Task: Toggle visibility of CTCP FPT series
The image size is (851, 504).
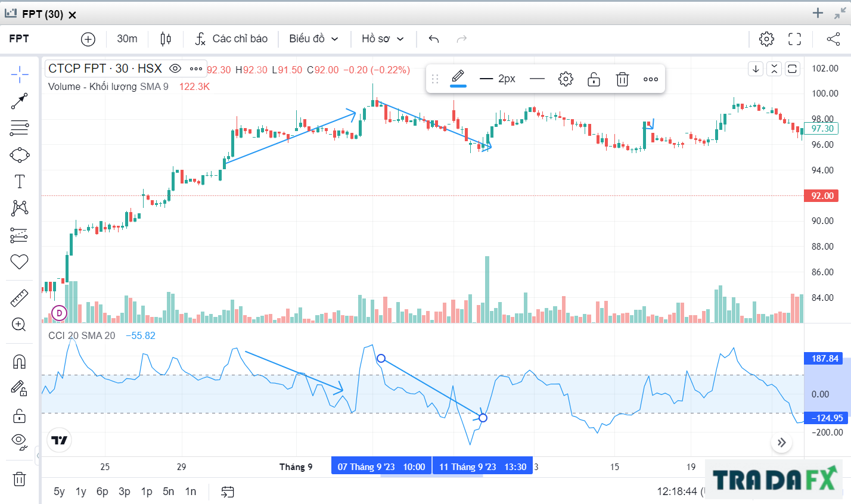Action: click(x=175, y=69)
